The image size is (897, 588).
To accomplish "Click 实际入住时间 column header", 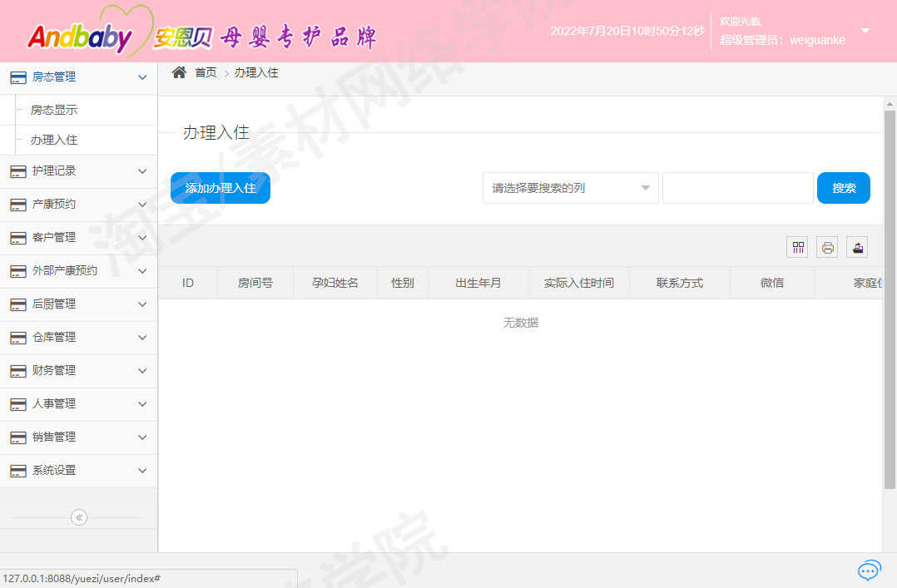I will pyautogui.click(x=579, y=283).
